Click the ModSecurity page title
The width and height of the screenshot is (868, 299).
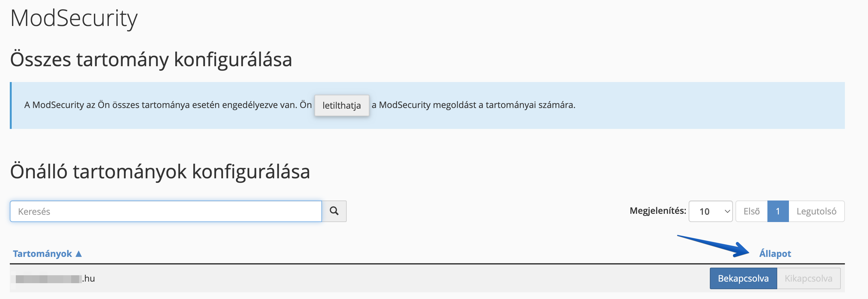coord(74,18)
